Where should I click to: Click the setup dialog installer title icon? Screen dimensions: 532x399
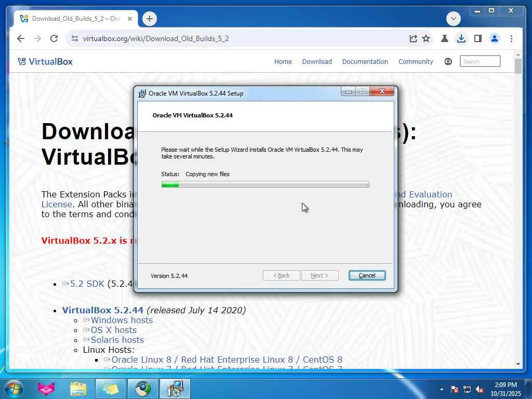tap(142, 94)
